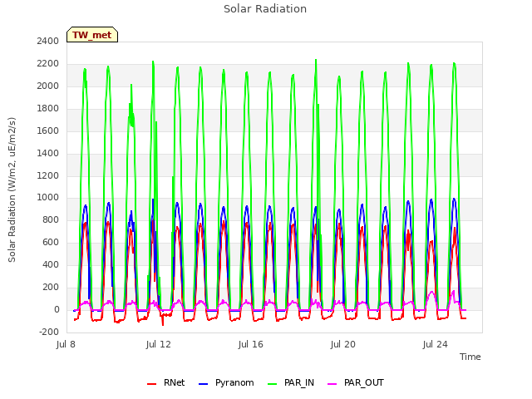Click the 1000 y-axis tick label
Image resolution: width=532 pixels, height=399 pixels.
click(x=48, y=198)
